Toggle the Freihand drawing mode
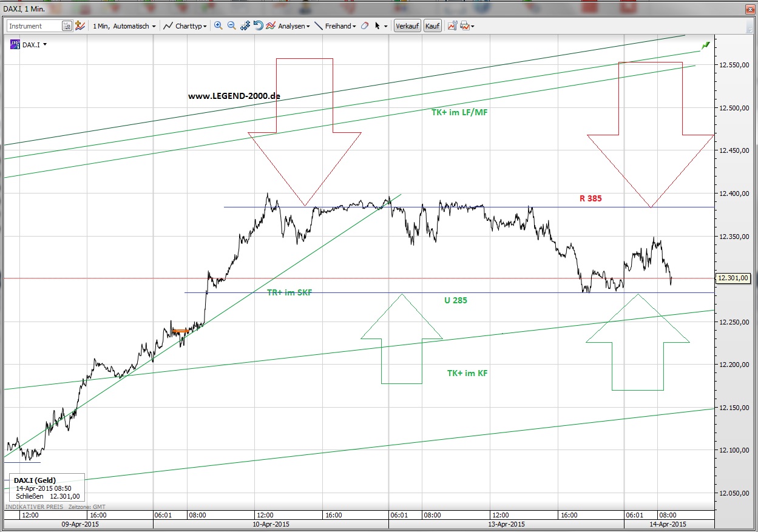The image size is (758, 532). (x=319, y=25)
